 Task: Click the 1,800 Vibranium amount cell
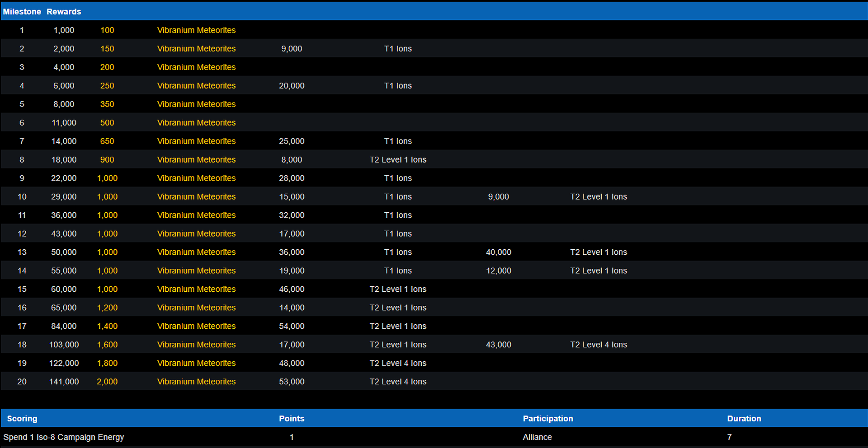point(107,364)
